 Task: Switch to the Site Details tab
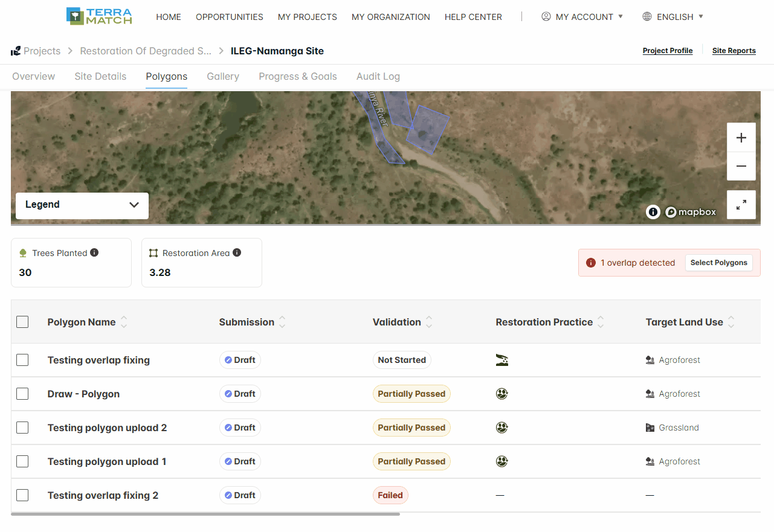point(100,77)
